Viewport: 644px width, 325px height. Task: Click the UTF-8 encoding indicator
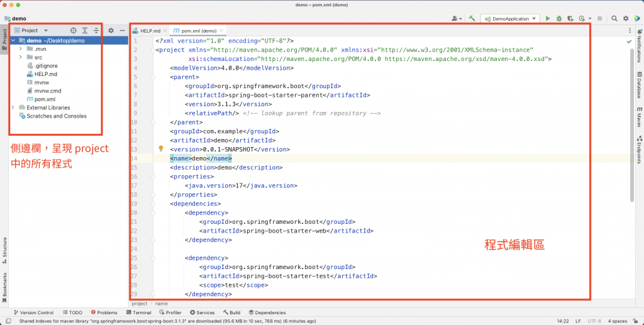point(594,321)
